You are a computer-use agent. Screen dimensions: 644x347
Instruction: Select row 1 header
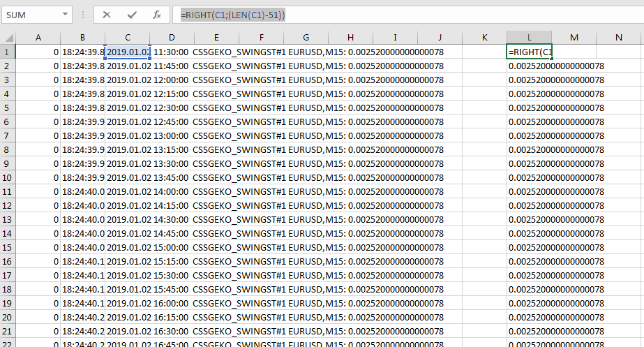coord(8,52)
